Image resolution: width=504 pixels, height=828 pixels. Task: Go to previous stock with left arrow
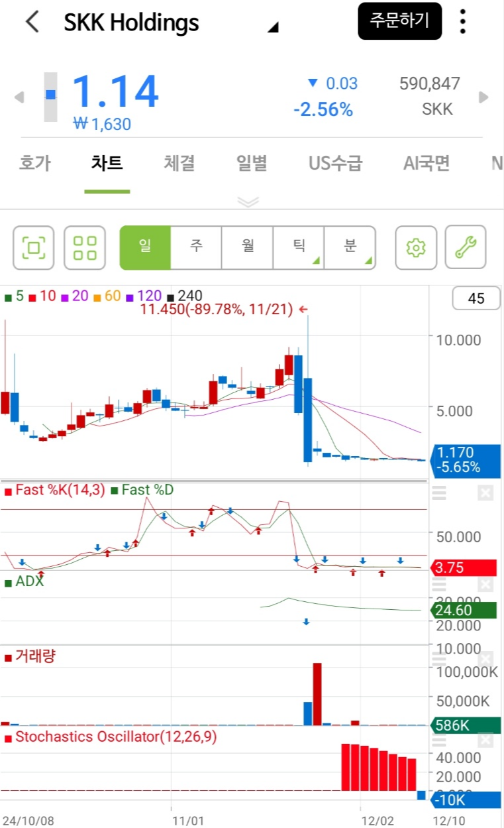click(19, 97)
